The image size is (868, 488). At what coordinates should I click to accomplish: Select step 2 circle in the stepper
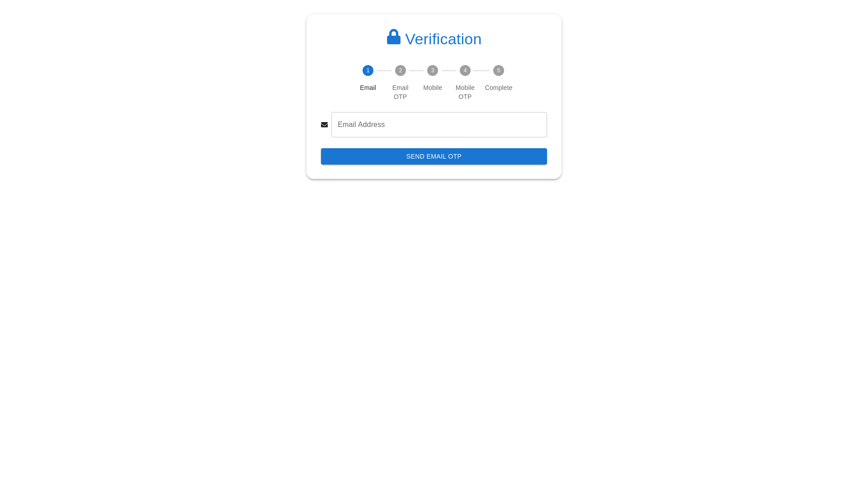pyautogui.click(x=400, y=70)
